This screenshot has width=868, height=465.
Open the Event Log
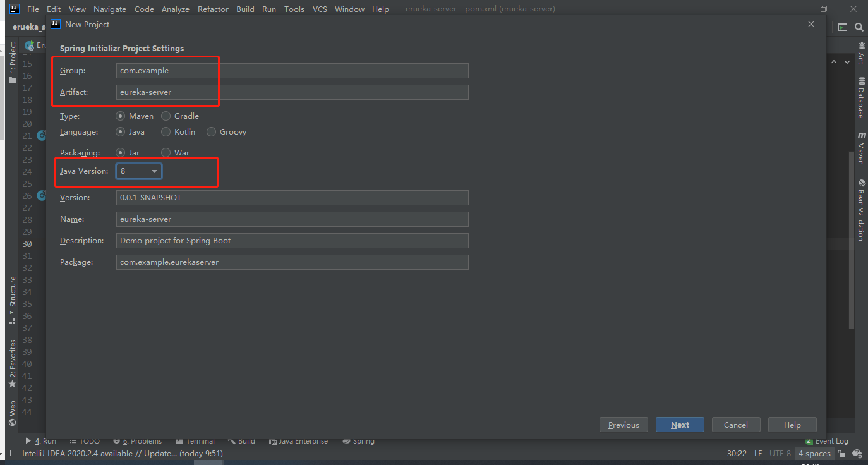[827, 441]
